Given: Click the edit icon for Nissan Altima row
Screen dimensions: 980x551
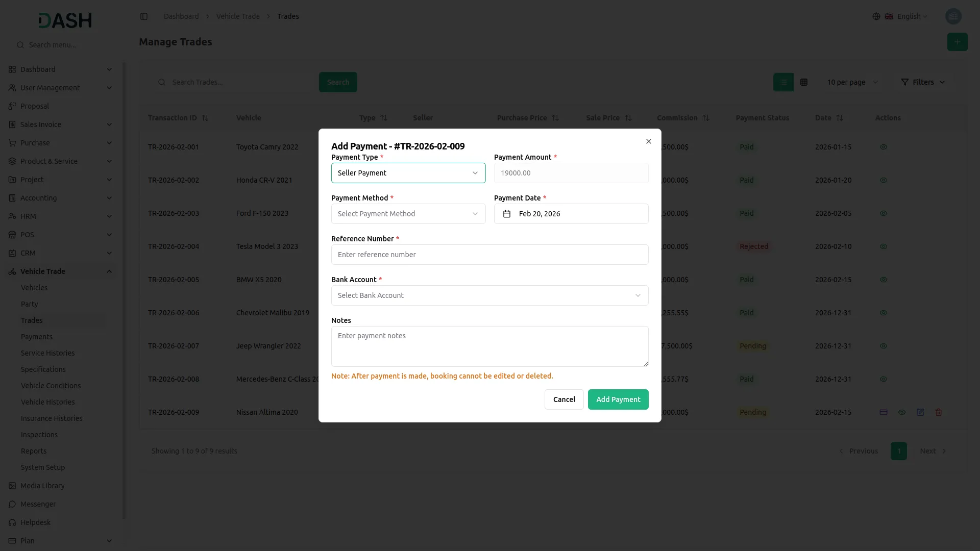Looking at the screenshot, I should coord(920,412).
